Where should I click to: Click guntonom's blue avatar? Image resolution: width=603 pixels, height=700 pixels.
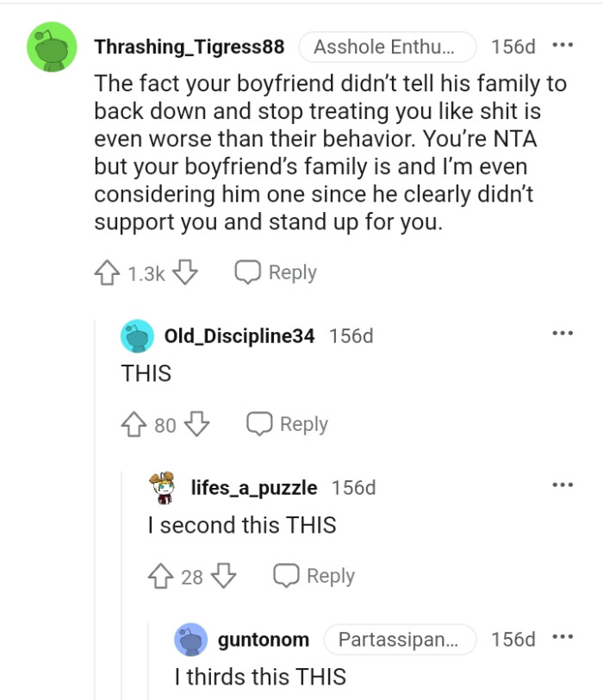191,640
